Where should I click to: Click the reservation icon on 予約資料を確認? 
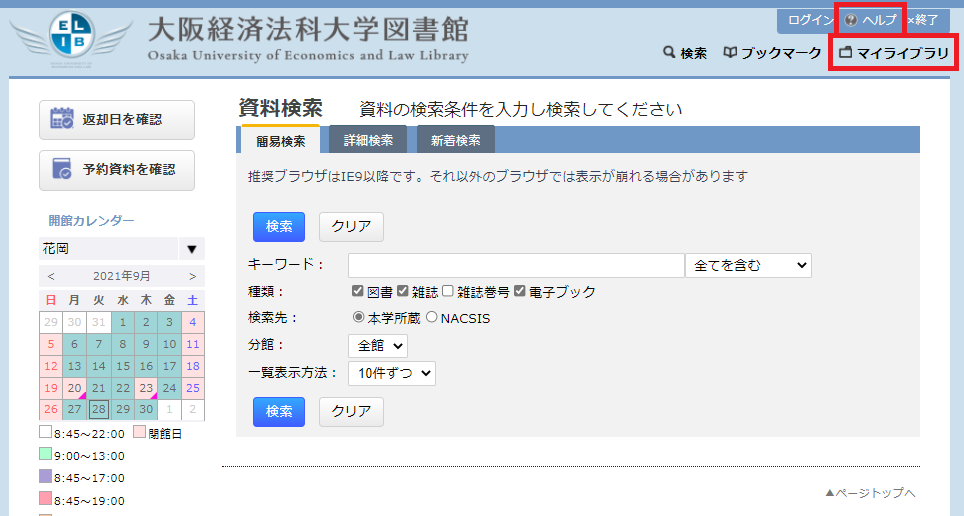(x=62, y=169)
